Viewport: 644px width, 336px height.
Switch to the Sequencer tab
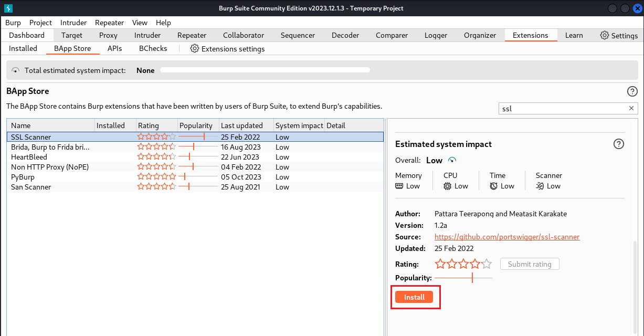click(298, 35)
